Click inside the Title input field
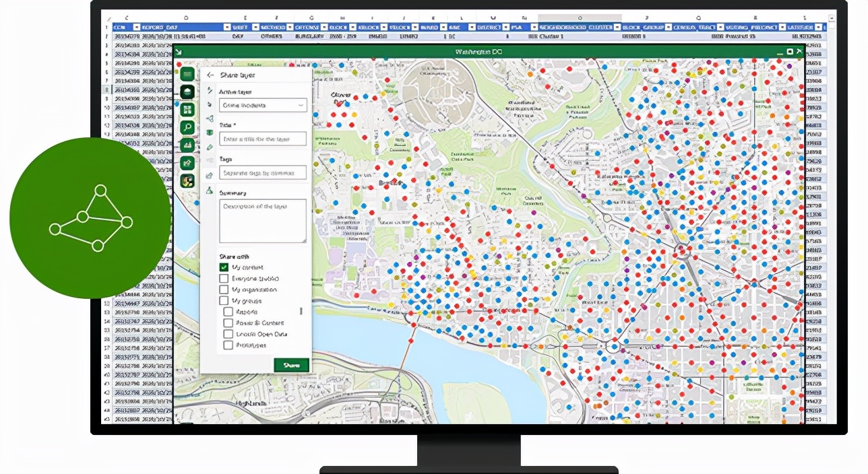This screenshot has width=868, height=474. click(263, 139)
